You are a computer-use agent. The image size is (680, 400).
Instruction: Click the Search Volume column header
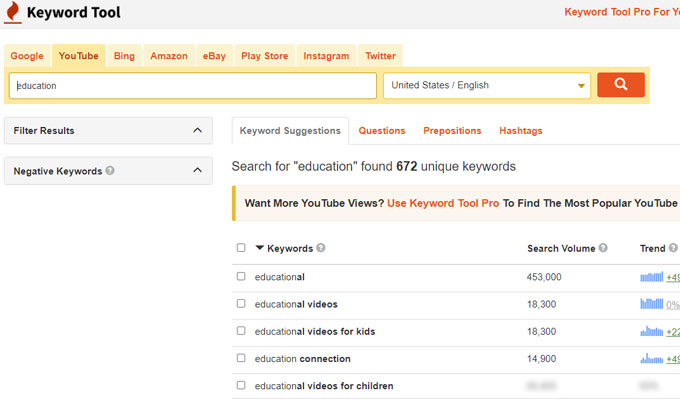click(x=561, y=248)
